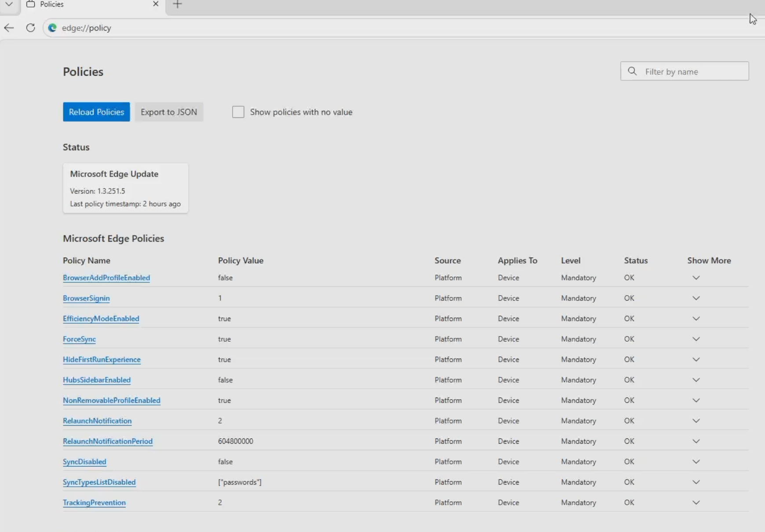Click the value 1 of BrowserSignin

220,298
